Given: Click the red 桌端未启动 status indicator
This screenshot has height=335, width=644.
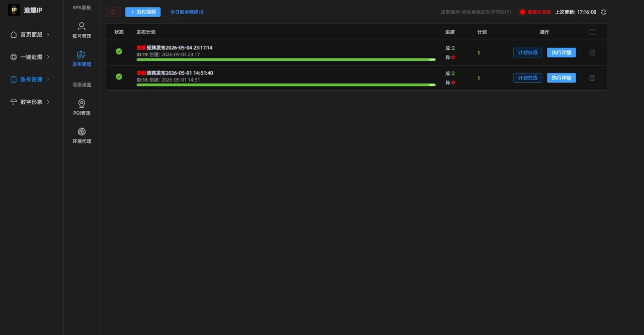Looking at the screenshot, I should pos(535,12).
